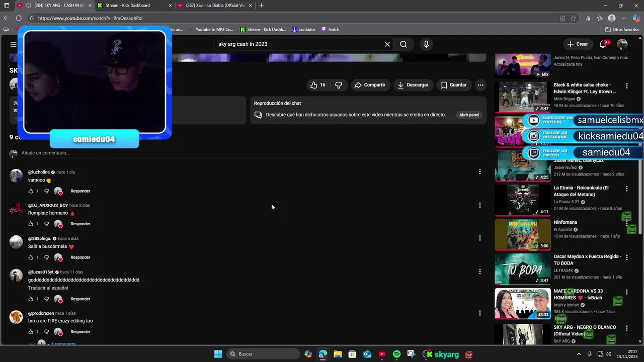Viewport: 644px width, 362px height.
Task: Open the Ninfomana video thumbnail
Action: [523, 235]
